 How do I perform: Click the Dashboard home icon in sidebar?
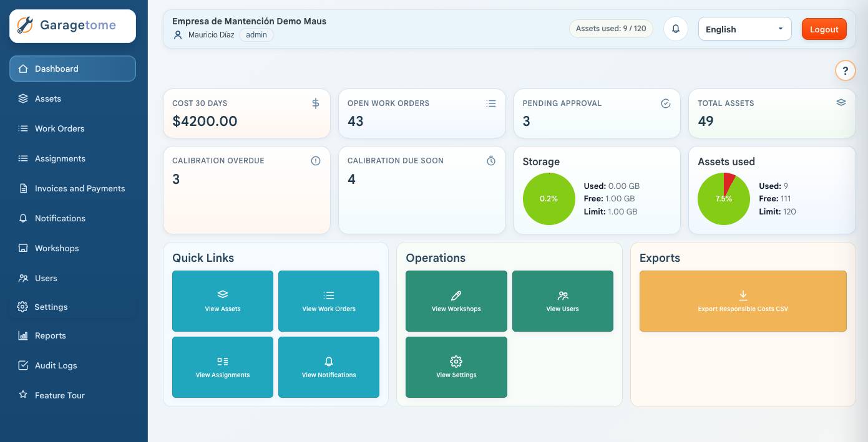(x=23, y=69)
